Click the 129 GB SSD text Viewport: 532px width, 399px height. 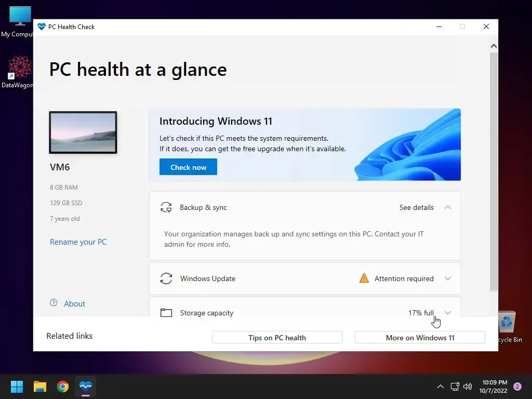pyautogui.click(x=66, y=203)
